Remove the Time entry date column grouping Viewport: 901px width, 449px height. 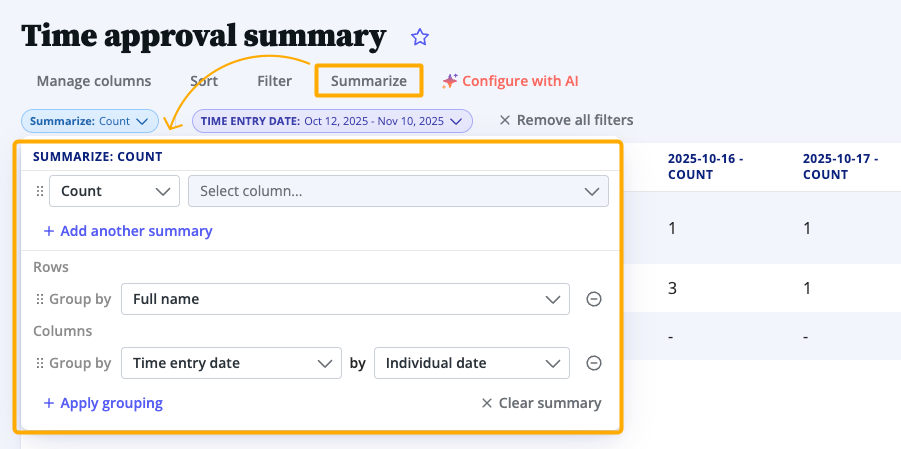(593, 363)
